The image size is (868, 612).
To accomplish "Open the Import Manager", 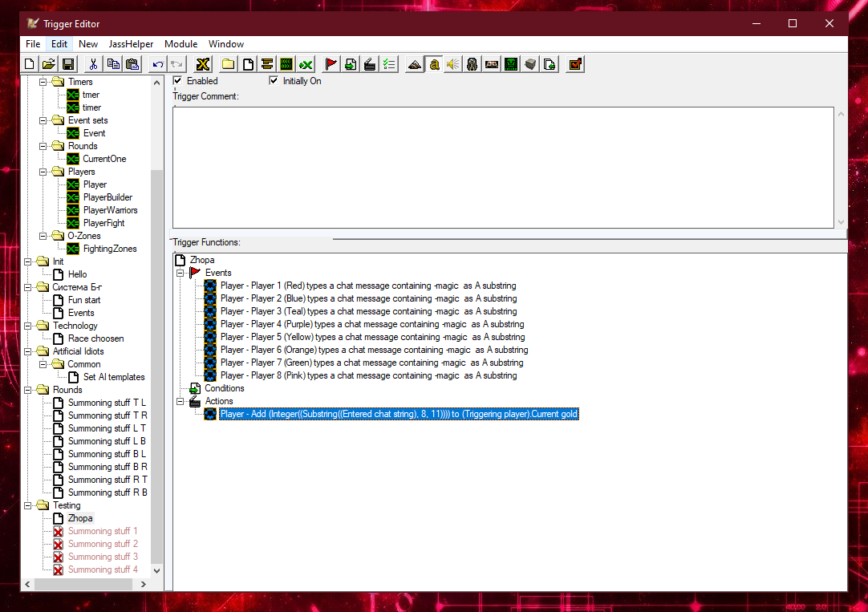I will click(x=550, y=64).
